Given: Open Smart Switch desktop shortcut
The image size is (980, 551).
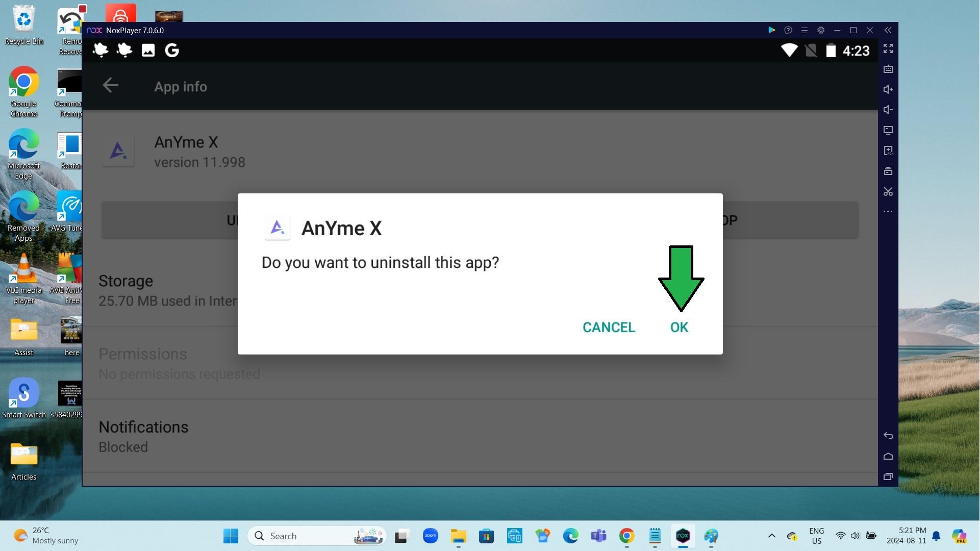Looking at the screenshot, I should 23,398.
